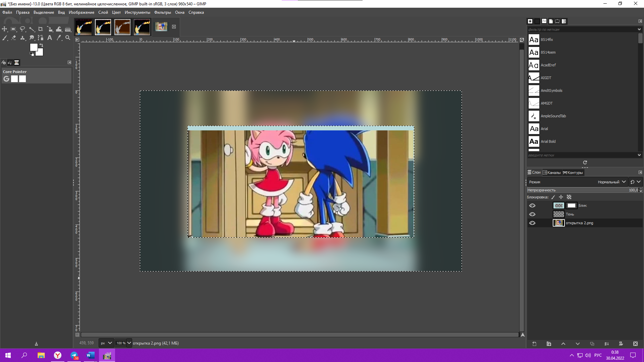The height and width of the screenshot is (362, 644).
Task: Toggle visibility of the Тень layer
Action: (532, 214)
